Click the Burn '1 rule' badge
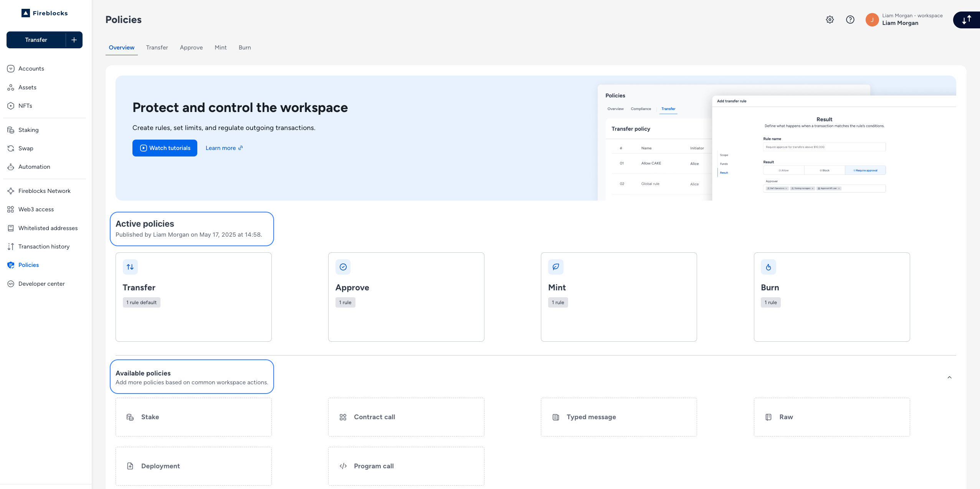 coord(771,303)
